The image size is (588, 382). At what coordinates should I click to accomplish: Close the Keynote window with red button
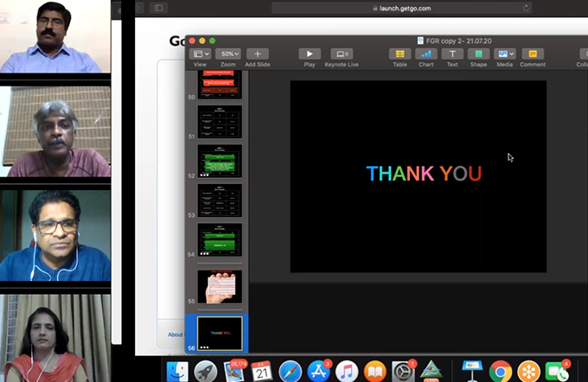192,41
